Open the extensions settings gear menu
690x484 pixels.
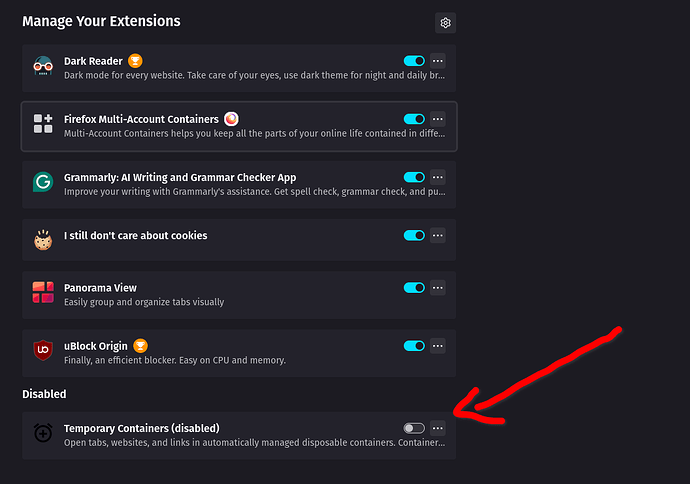(x=445, y=23)
